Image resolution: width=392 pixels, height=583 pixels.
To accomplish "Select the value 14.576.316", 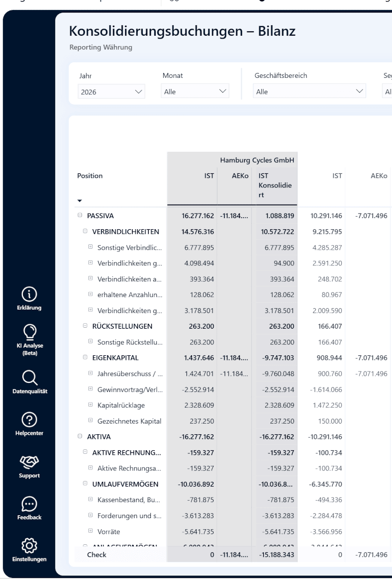I will pos(198,232).
